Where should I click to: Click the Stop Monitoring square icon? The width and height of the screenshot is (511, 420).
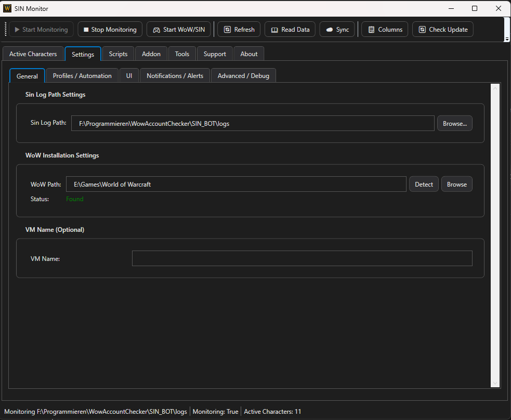(x=85, y=29)
